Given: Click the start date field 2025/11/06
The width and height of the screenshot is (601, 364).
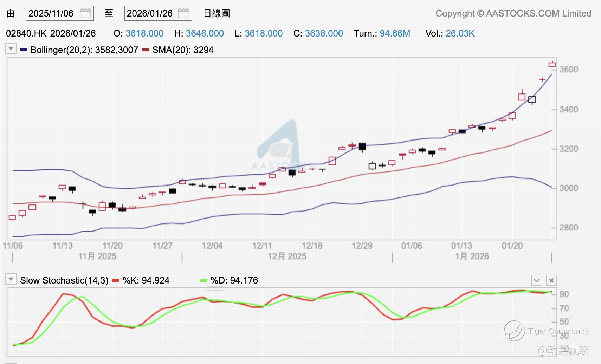Looking at the screenshot, I should [51, 14].
